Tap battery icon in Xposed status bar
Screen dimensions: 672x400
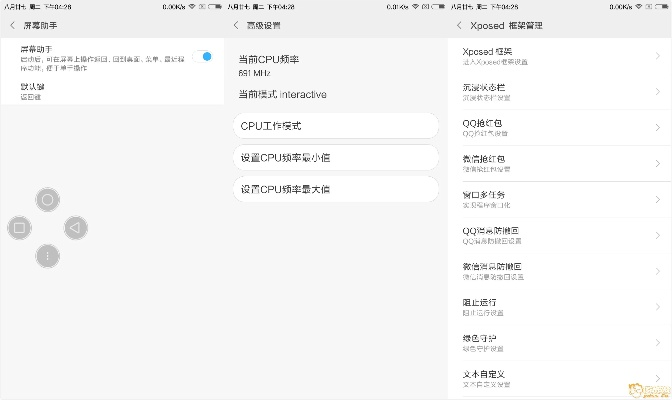click(662, 6)
